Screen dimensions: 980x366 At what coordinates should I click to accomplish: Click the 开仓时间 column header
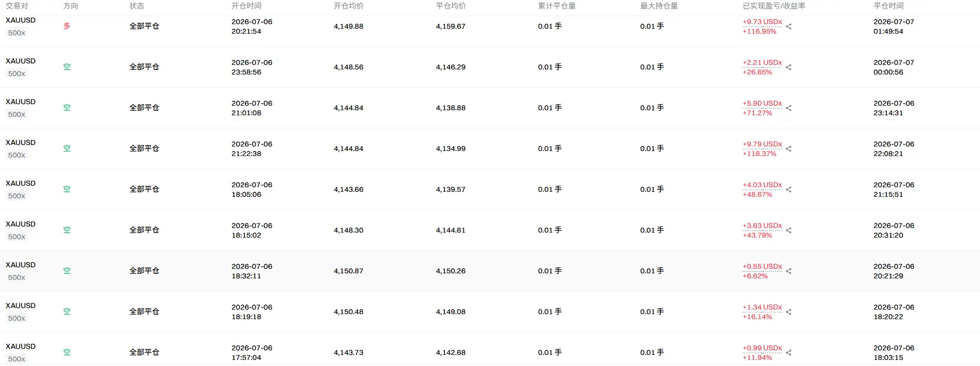pyautogui.click(x=246, y=6)
